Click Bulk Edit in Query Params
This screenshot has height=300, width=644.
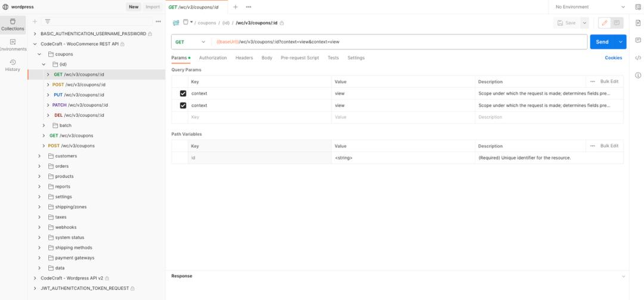609,81
